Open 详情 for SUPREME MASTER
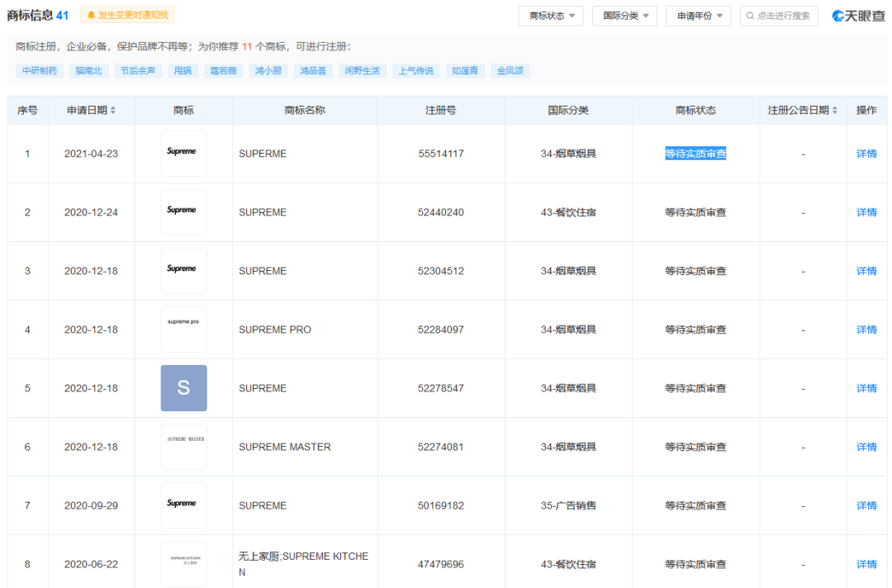Screen dimensions: 892x588 866,447
